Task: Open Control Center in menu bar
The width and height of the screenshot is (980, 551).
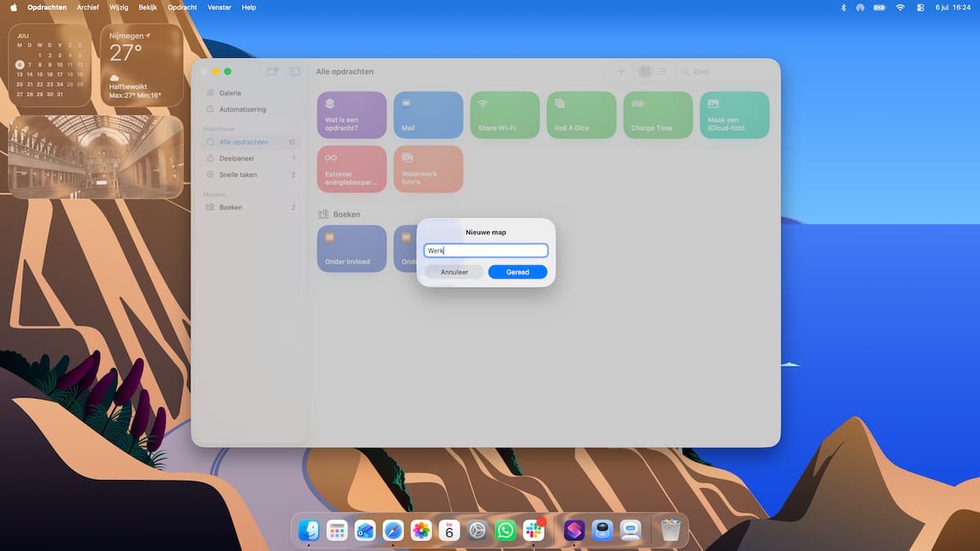Action: (x=920, y=7)
